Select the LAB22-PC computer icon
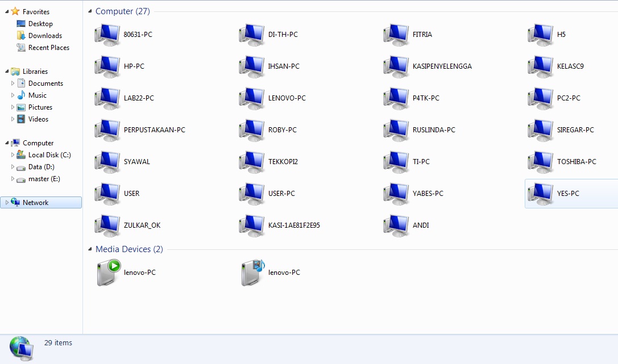Image resolution: width=618 pixels, height=364 pixels. (x=107, y=98)
